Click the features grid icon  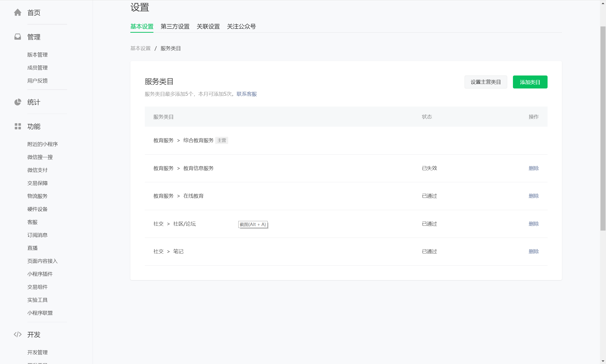click(18, 126)
